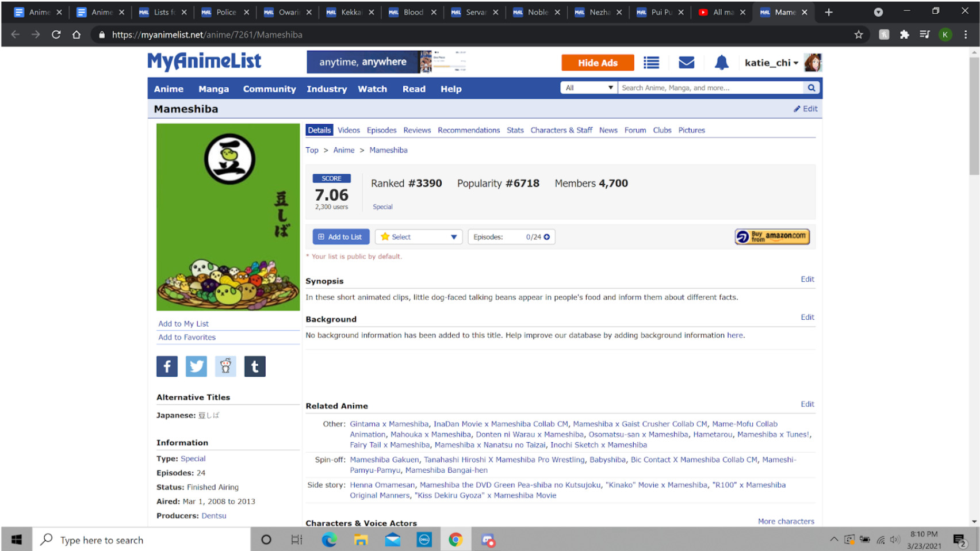Open the Community menu

[269, 89]
